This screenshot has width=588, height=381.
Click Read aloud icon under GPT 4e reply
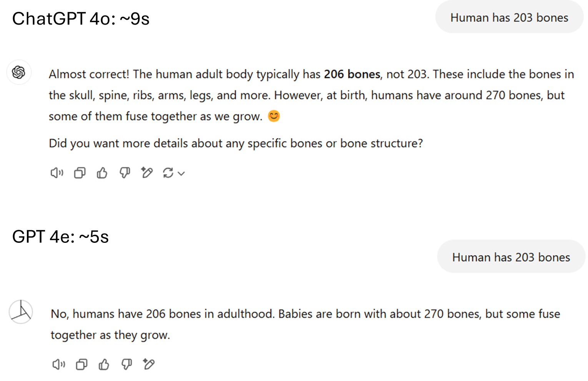click(x=58, y=364)
